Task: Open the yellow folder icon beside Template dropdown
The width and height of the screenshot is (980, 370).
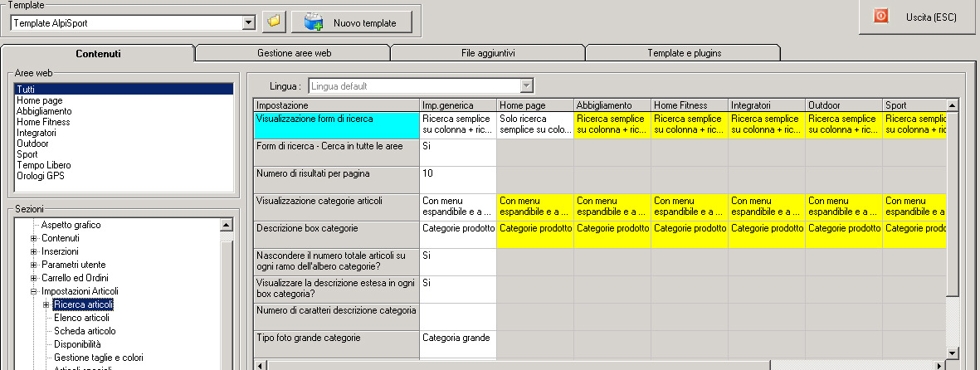Action: tap(273, 22)
